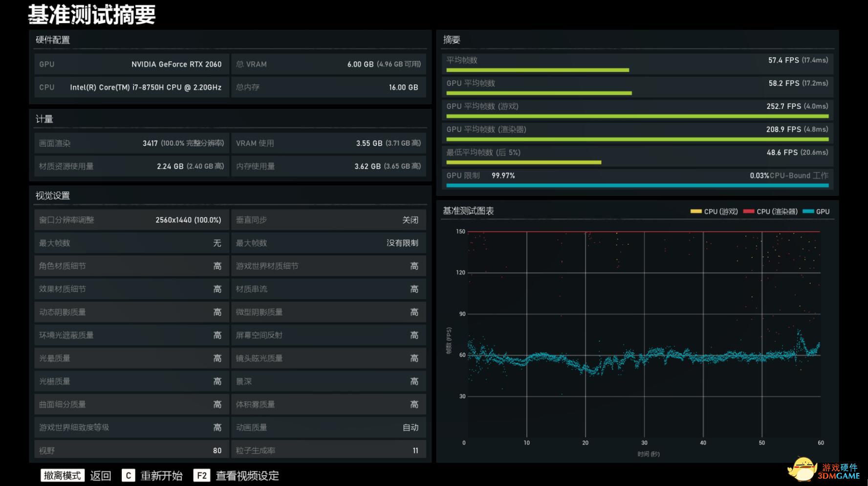Click the 3DMGAME mascot logo watermark
This screenshot has height=486, width=868.
(803, 469)
